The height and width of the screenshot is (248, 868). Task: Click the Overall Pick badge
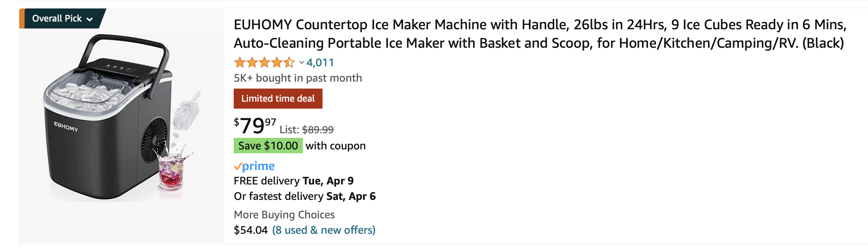pyautogui.click(x=57, y=18)
